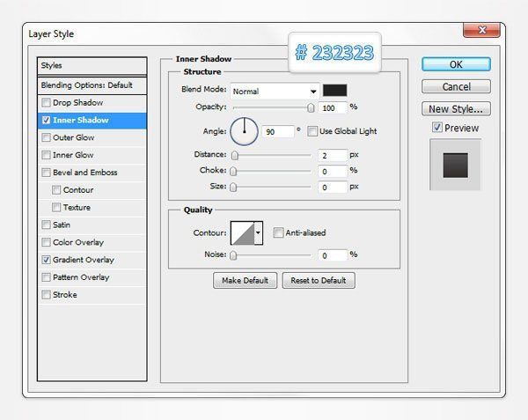Enable the Inner Glow checkbox
Viewport: 528px width, 420px height.
(46, 155)
